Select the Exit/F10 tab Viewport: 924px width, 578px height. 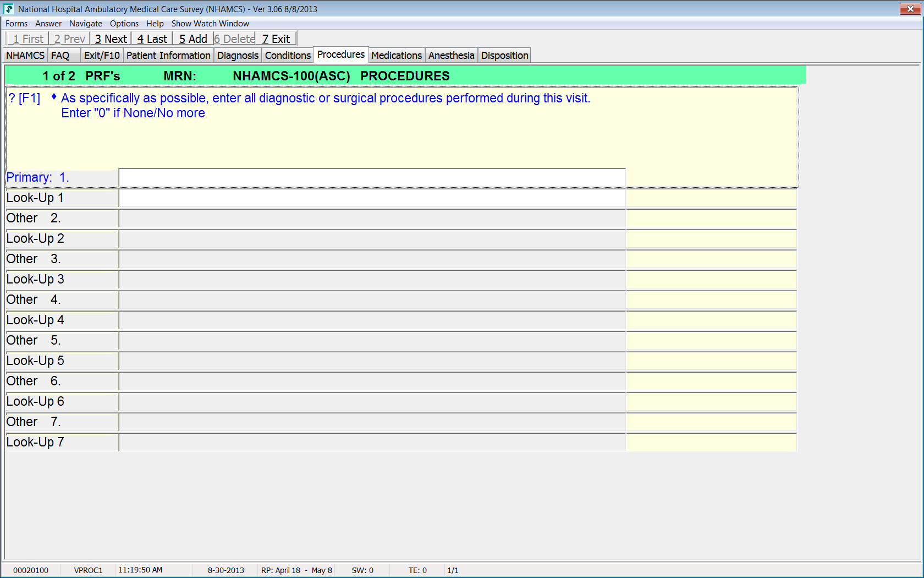click(102, 56)
